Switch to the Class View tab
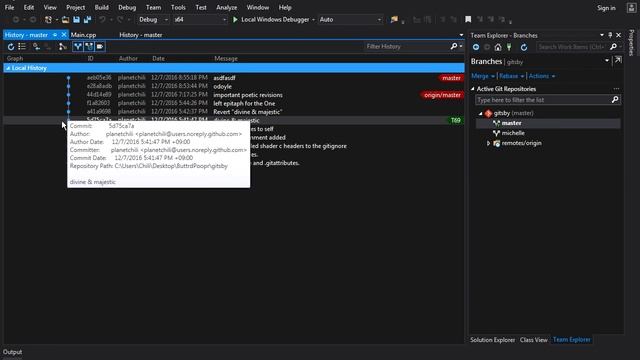 533,340
